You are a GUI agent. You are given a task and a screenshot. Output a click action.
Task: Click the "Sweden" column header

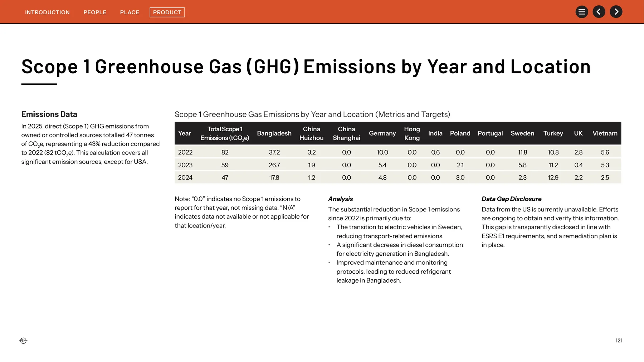coord(522,133)
